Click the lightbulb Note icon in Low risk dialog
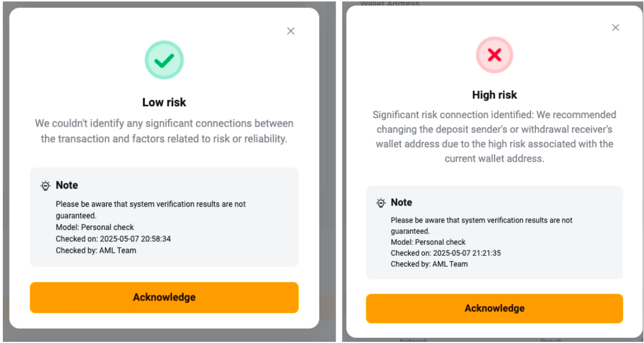644x343 pixels. click(45, 186)
